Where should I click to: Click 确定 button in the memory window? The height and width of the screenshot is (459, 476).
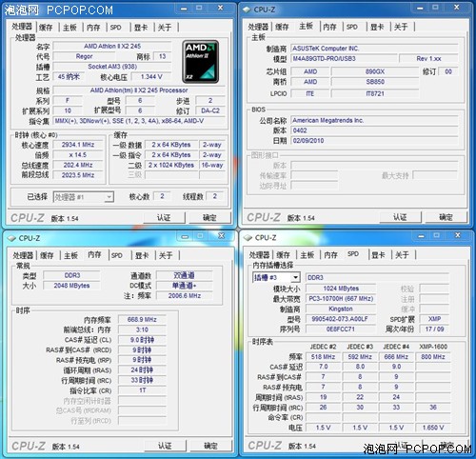click(210, 446)
